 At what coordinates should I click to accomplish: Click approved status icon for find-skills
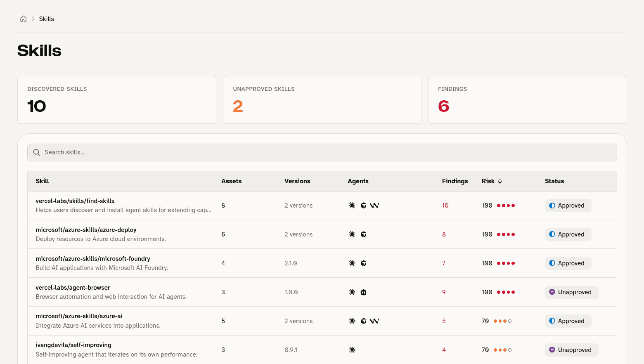tap(552, 206)
